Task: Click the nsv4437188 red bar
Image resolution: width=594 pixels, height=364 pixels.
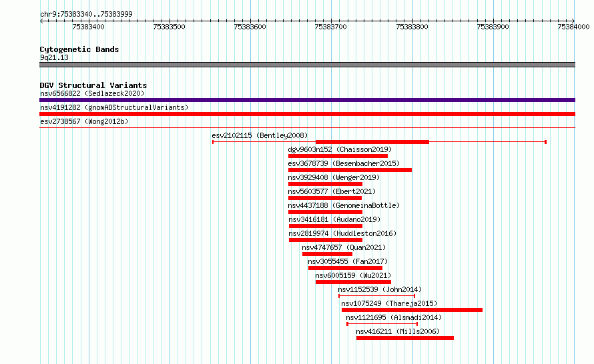Action: pyautogui.click(x=326, y=212)
